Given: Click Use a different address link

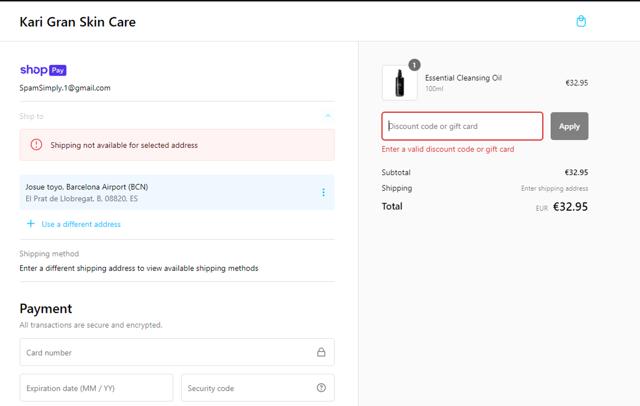Looking at the screenshot, I should point(81,224).
